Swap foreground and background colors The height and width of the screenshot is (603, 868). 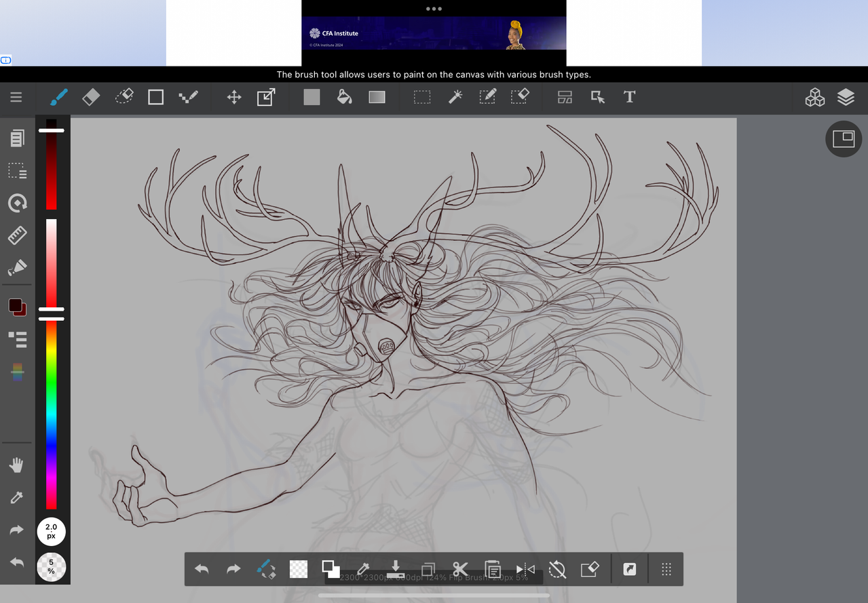click(331, 569)
